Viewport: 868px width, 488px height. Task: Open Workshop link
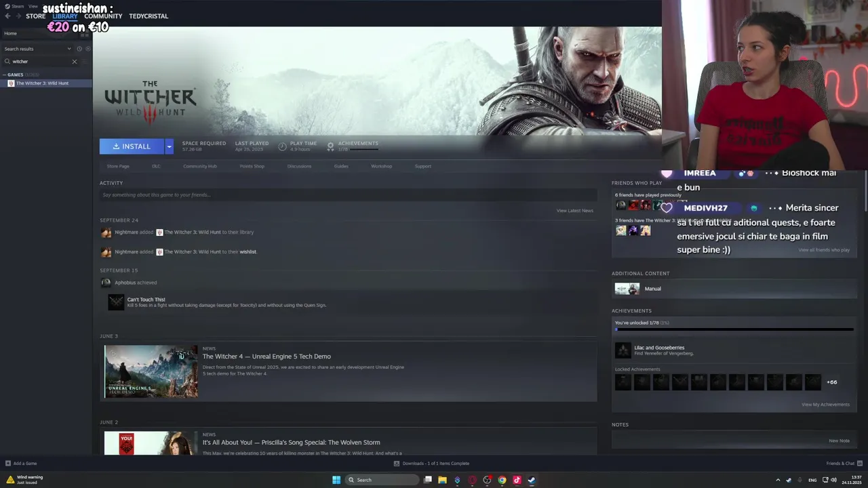[381, 166]
